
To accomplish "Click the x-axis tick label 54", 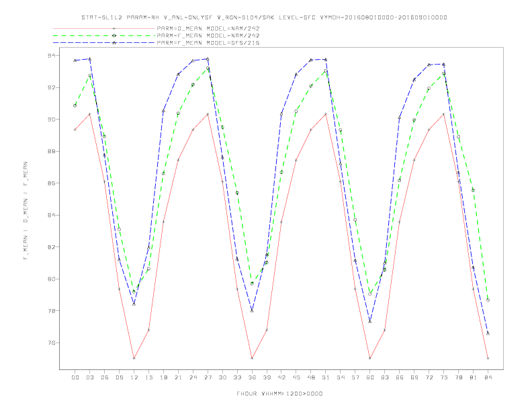I will coord(341,377).
